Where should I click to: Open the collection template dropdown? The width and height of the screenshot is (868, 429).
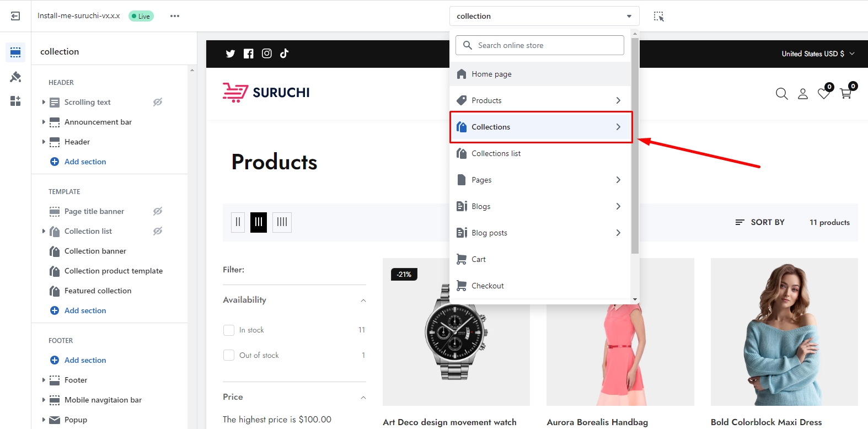click(x=544, y=16)
